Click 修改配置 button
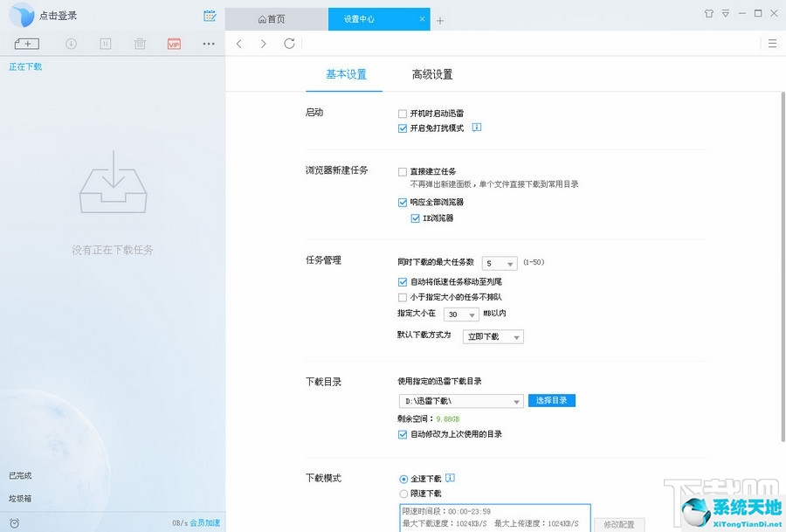 [x=619, y=524]
